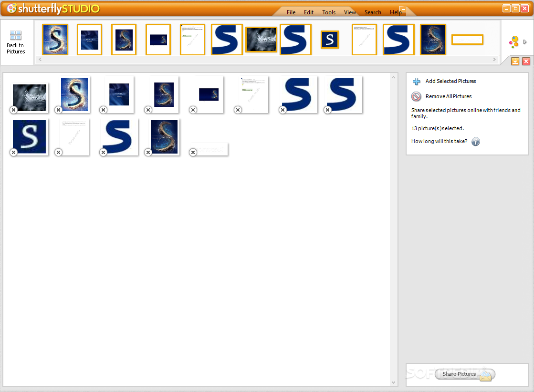The height and width of the screenshot is (392, 534).
Task: Click the orange download tray icon
Action: click(x=515, y=61)
